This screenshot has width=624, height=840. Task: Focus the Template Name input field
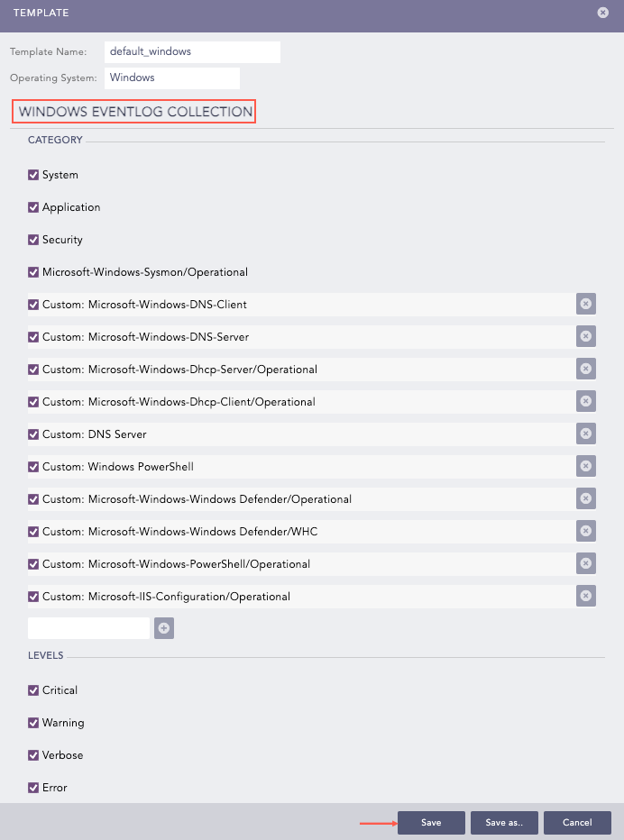[x=192, y=52]
